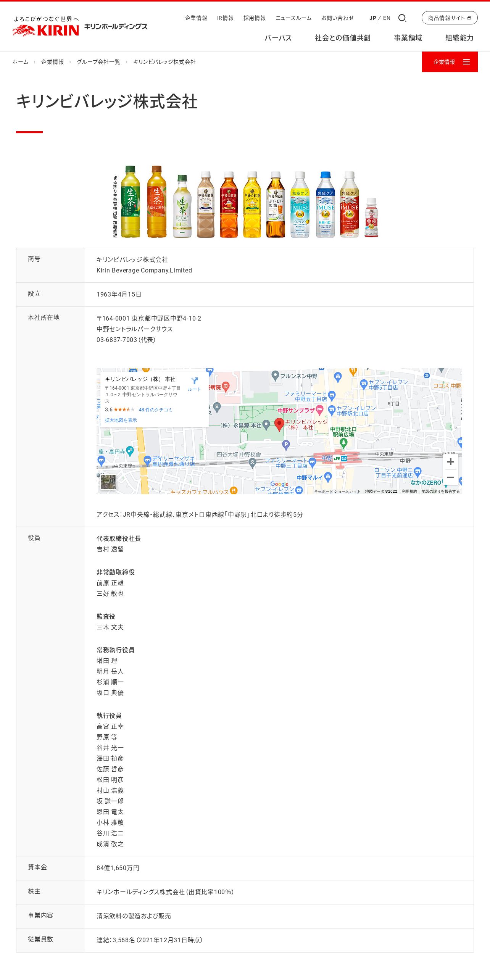The height and width of the screenshot is (980, 490).
Task: Click phone number 03-6837-7003 (代表)
Action: coord(126,340)
